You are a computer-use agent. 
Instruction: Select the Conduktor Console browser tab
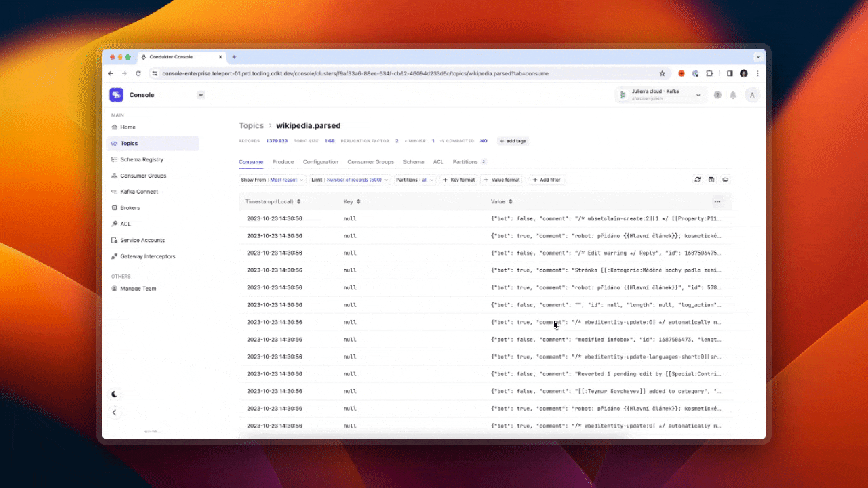pos(181,57)
